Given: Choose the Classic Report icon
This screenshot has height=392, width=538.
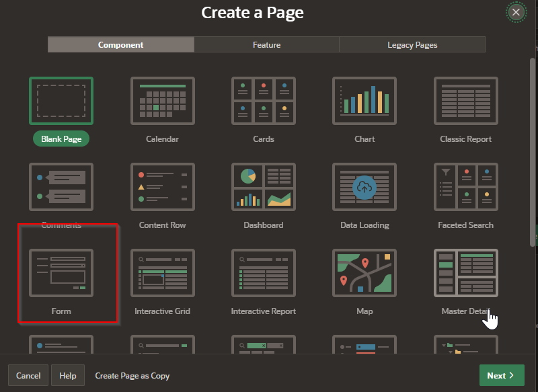Looking at the screenshot, I should 466,101.
